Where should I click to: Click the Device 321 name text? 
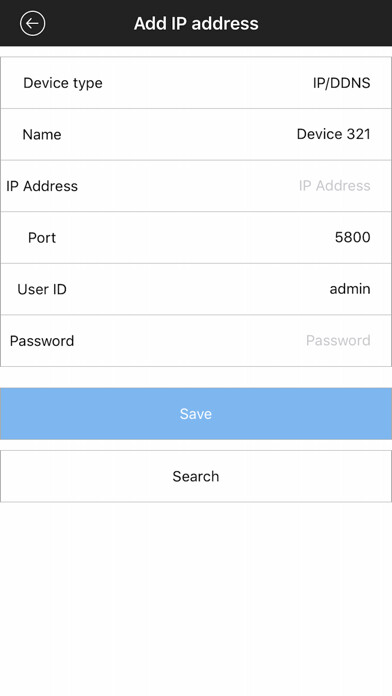point(333,134)
